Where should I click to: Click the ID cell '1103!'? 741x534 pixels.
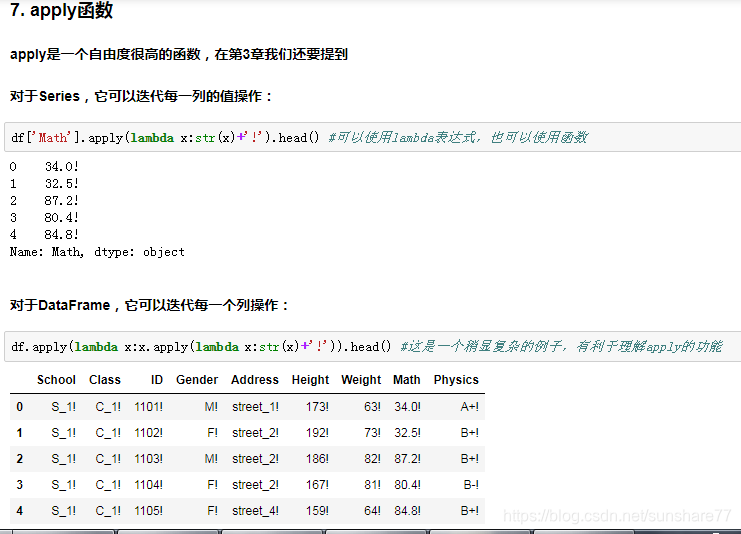coord(148,459)
